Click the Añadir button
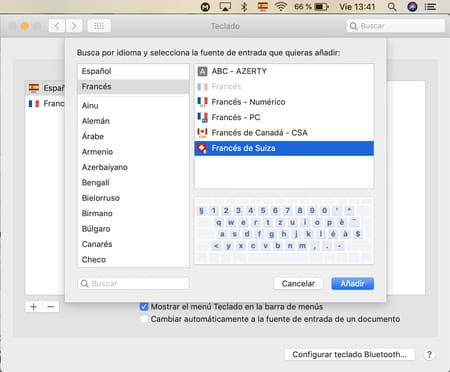 (352, 284)
